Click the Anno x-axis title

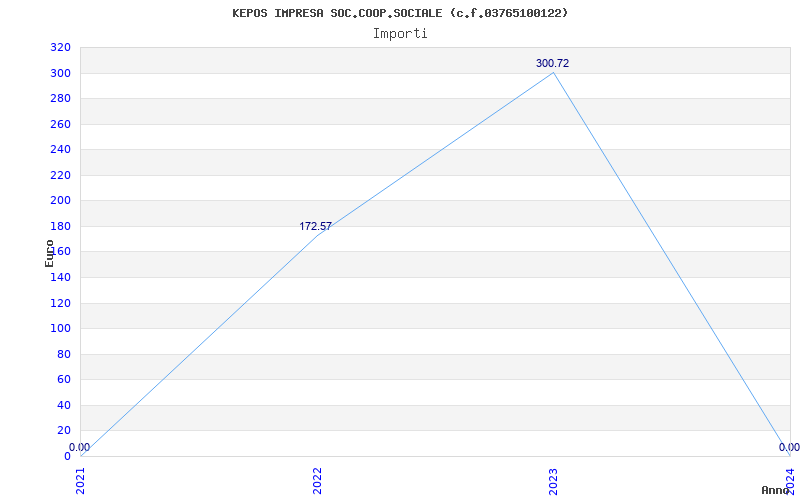(x=775, y=490)
